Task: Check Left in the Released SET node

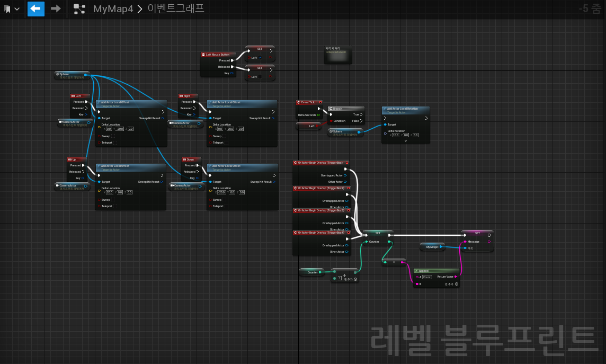Action: pos(260,76)
